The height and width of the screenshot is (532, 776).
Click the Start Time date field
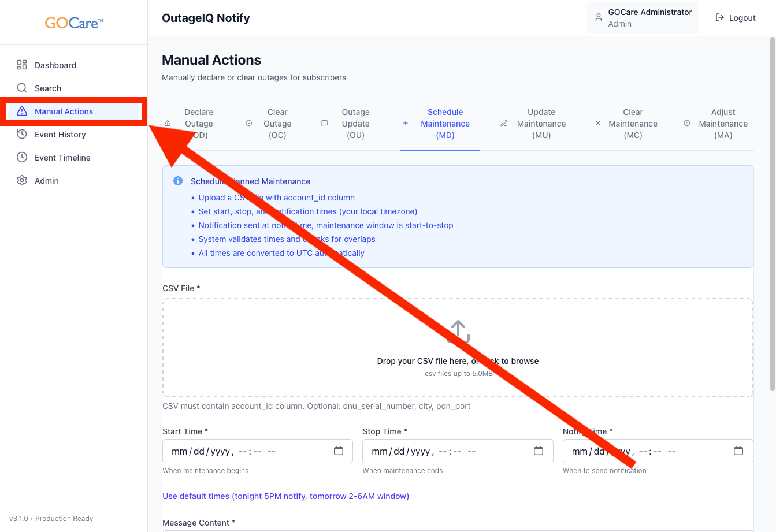tap(243, 452)
